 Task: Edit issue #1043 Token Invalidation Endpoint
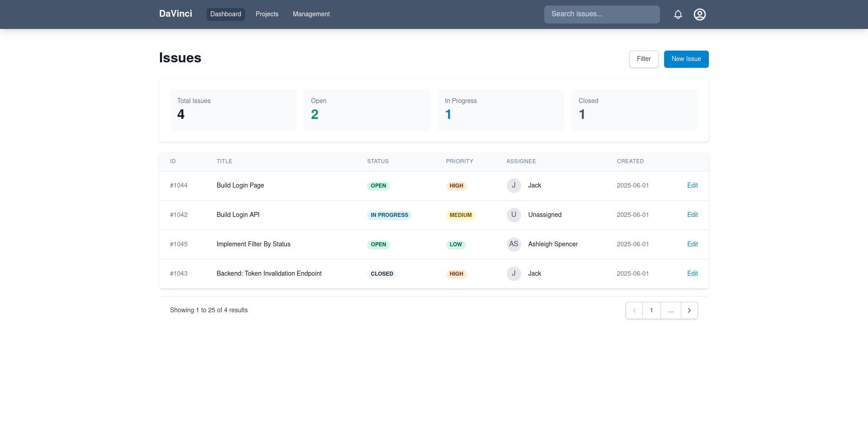coord(692,274)
